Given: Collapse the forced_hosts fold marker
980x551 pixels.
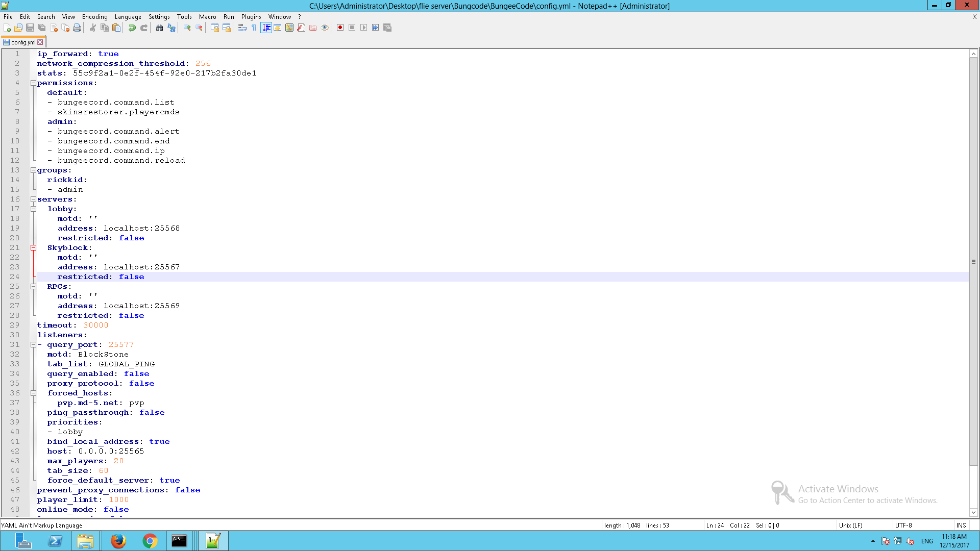Looking at the screenshot, I should [33, 393].
